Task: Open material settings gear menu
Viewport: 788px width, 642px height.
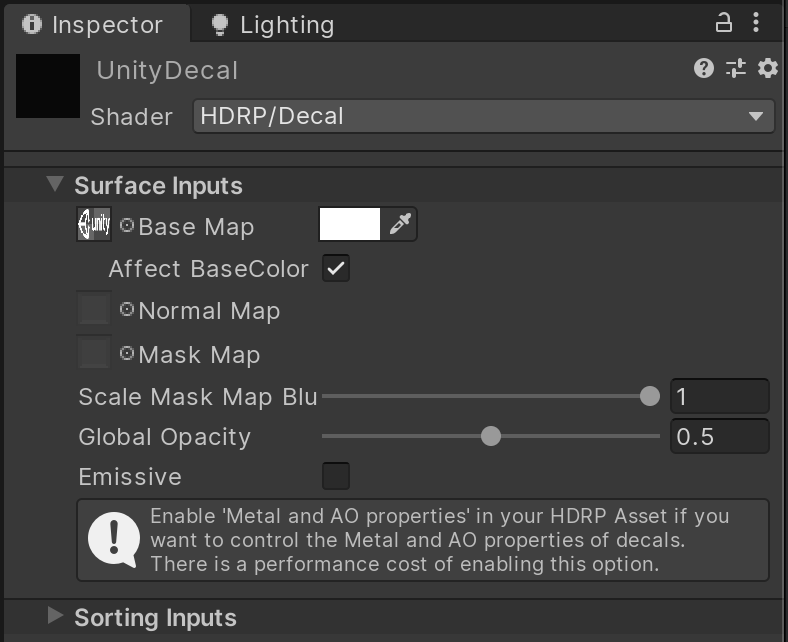Action: (x=767, y=68)
